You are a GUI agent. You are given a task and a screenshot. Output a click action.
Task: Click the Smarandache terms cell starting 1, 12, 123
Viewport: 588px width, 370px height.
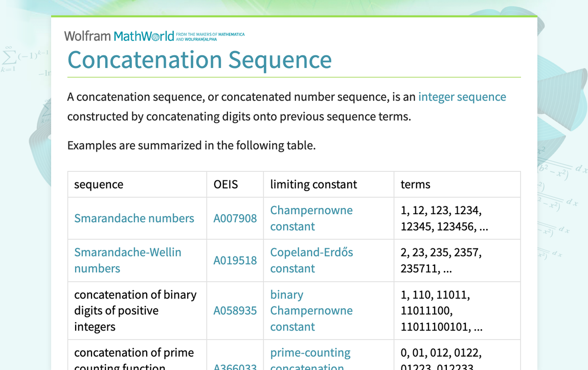[x=444, y=218]
